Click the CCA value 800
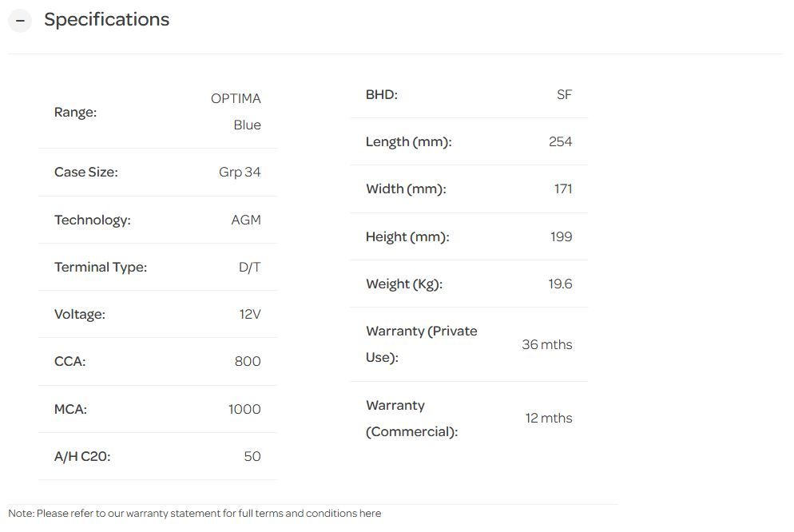This screenshot has width=794, height=532. 248,361
